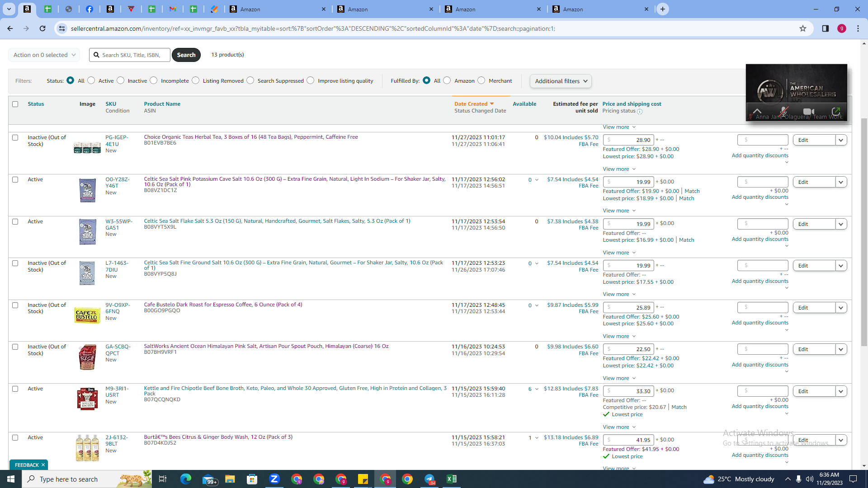Screen dimensions: 868x488
Task: Click Zoom share screen green arrow icon
Action: click(x=836, y=111)
